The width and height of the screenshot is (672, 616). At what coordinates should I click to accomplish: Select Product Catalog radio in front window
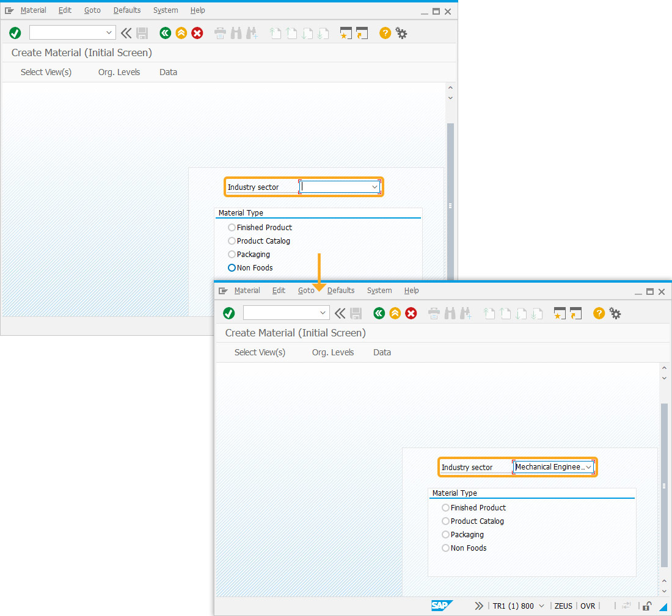point(445,521)
